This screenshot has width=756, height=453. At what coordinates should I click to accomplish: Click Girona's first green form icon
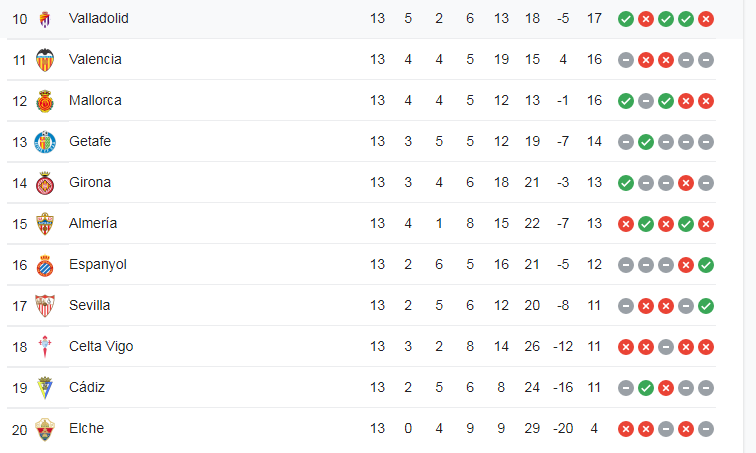point(626,183)
